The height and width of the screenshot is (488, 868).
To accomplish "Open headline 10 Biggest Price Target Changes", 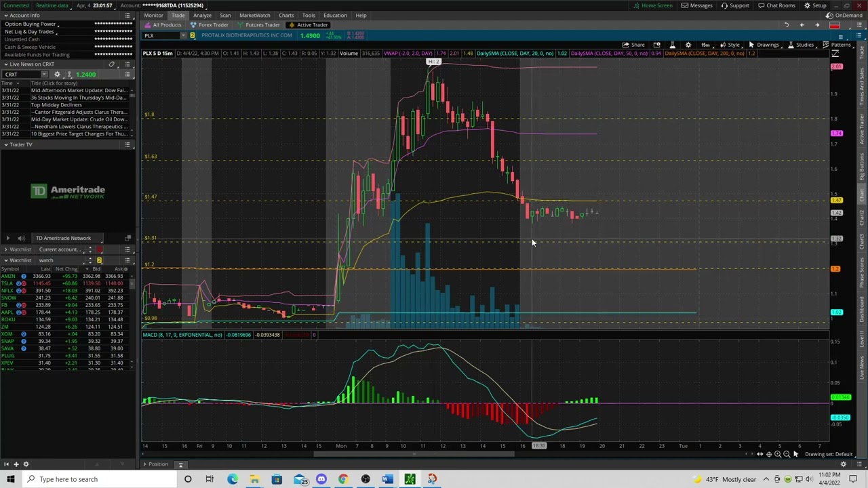I will coord(79,134).
